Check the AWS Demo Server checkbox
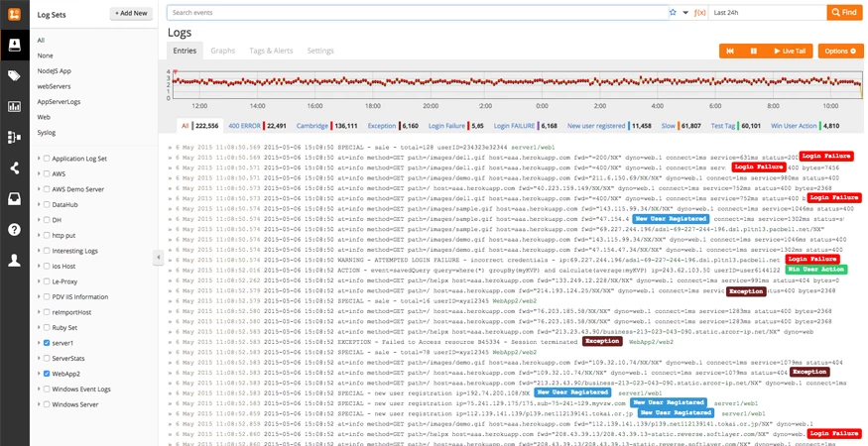The width and height of the screenshot is (868, 446). pyautogui.click(x=47, y=189)
